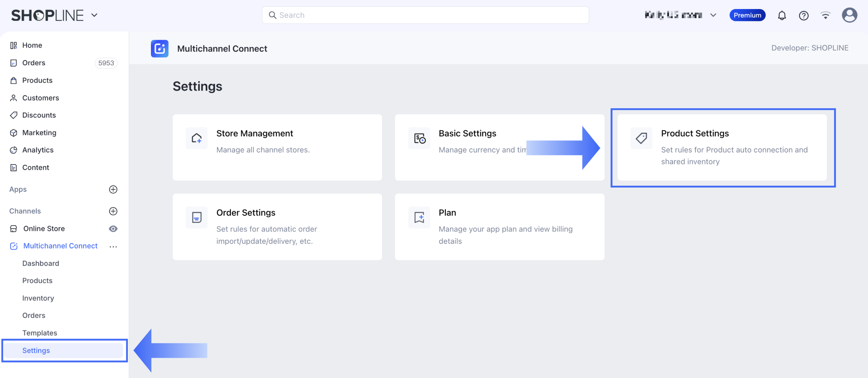Select Analytics in the sidebar
The width and height of the screenshot is (868, 378).
click(38, 150)
